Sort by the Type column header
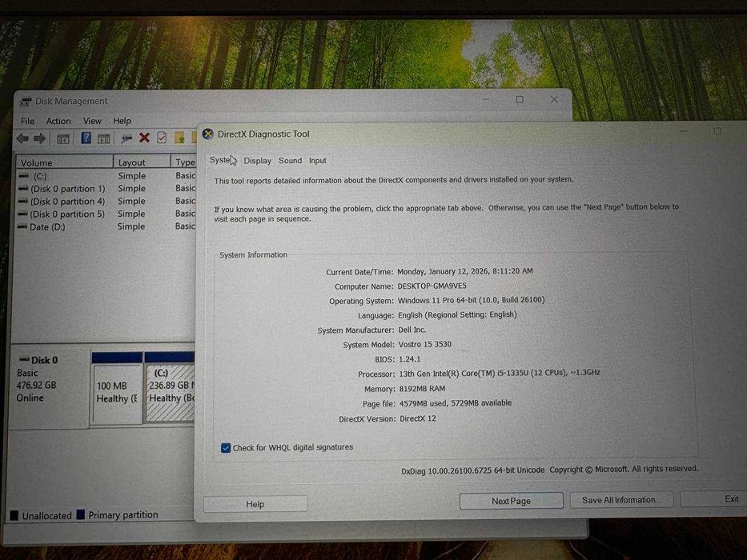This screenshot has width=747, height=560. click(184, 162)
